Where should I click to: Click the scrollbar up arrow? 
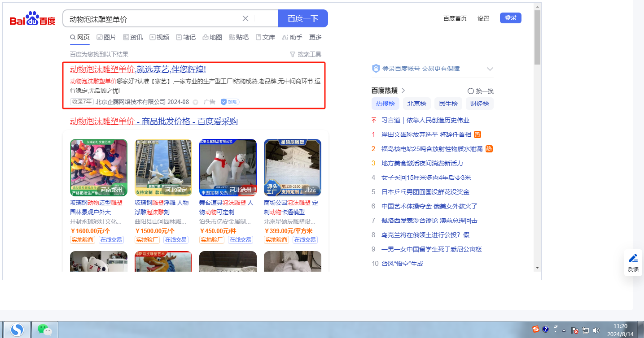[537, 6]
